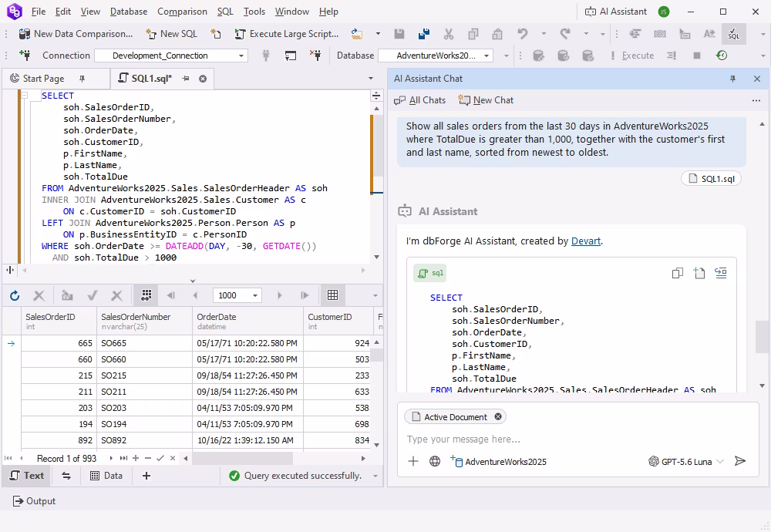Switch to the Text view tab

pyautogui.click(x=27, y=476)
